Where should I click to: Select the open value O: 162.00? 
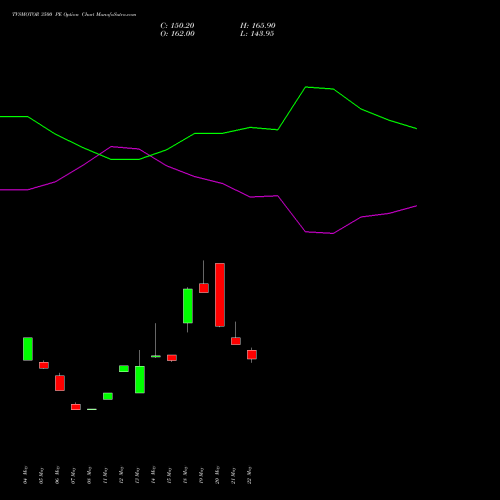pyautogui.click(x=177, y=34)
